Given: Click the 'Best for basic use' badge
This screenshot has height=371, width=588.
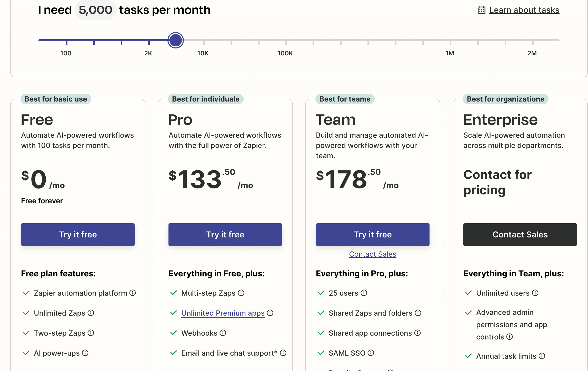Looking at the screenshot, I should pyautogui.click(x=56, y=99).
